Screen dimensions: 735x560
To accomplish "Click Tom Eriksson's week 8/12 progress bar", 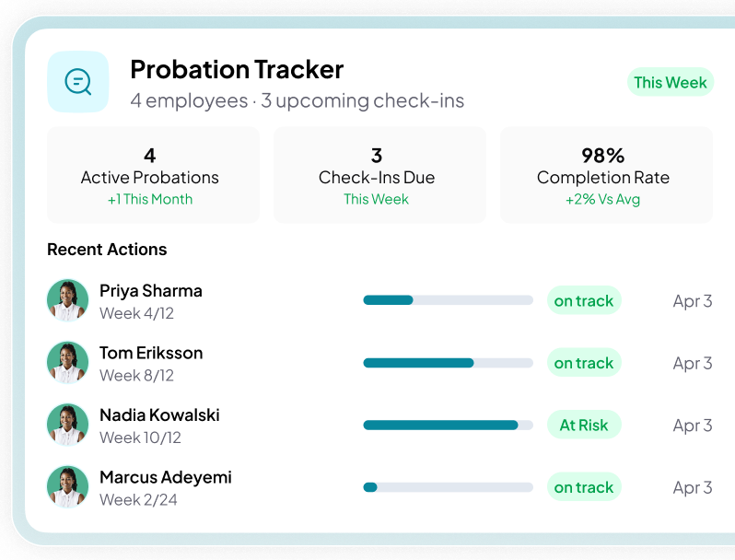I will 448,363.
